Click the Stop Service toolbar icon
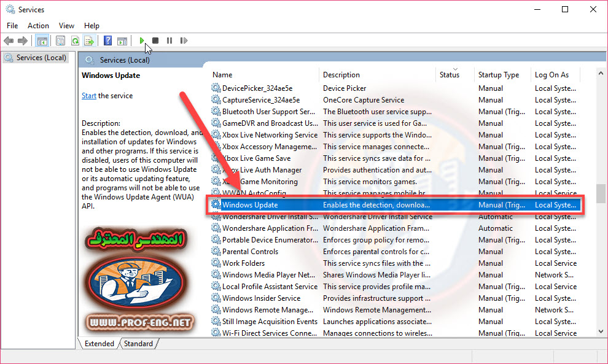 pyautogui.click(x=155, y=41)
